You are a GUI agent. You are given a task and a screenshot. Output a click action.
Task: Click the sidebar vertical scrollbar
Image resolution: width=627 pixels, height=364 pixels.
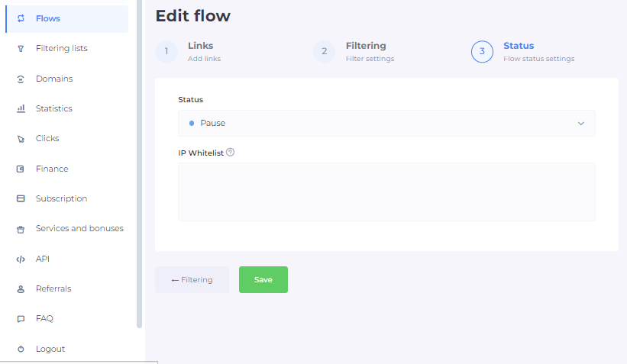140,164
